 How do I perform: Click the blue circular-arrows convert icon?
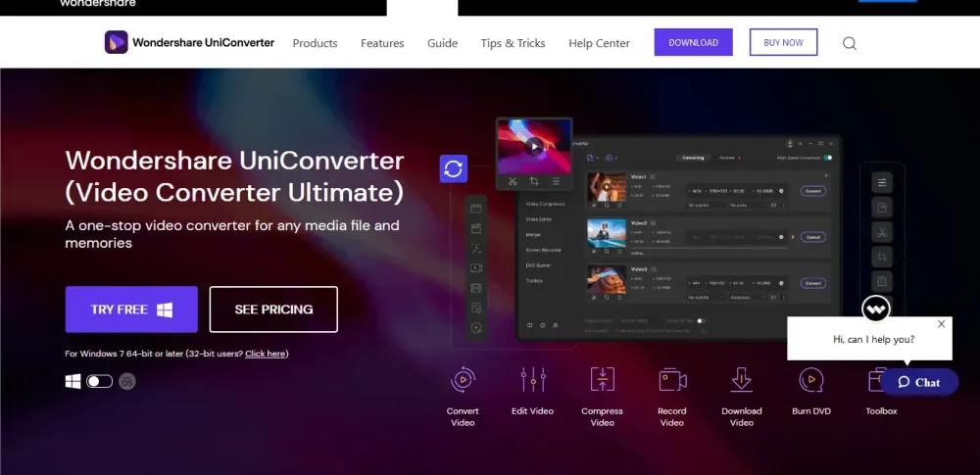click(454, 168)
